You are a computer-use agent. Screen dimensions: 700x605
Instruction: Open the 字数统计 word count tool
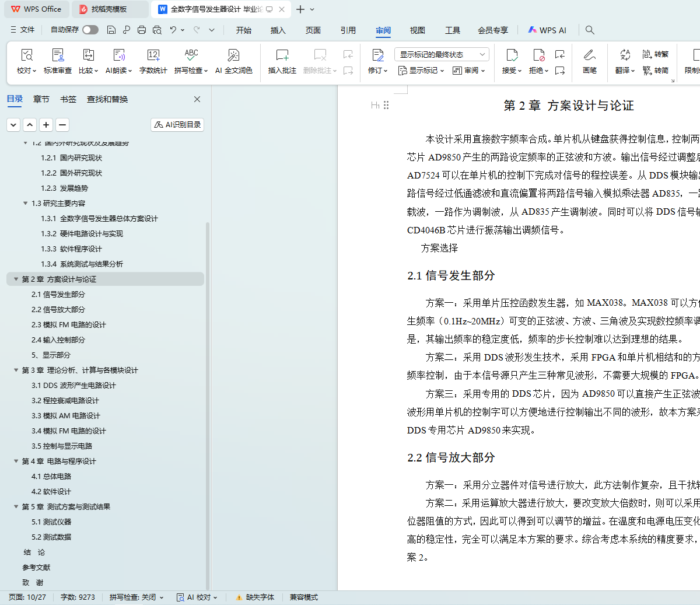point(153,55)
